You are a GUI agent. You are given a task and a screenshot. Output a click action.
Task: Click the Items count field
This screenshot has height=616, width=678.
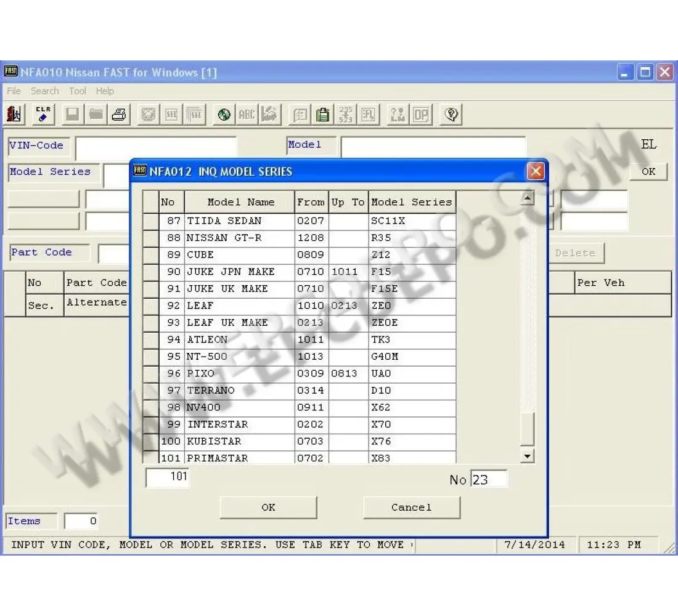point(81,521)
